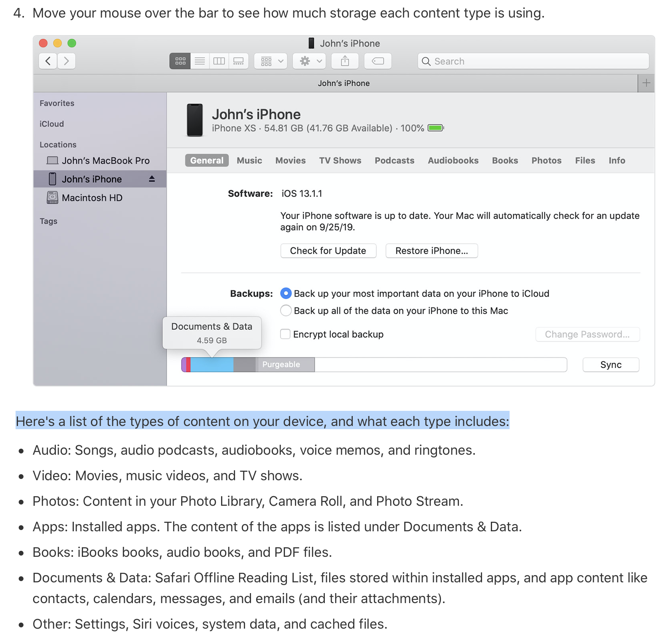The image size is (672, 635).
Task: Open the Audiobooks tab
Action: pos(453,160)
